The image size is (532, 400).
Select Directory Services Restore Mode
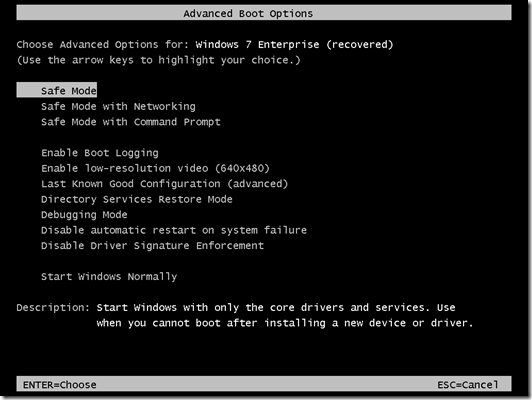point(137,199)
